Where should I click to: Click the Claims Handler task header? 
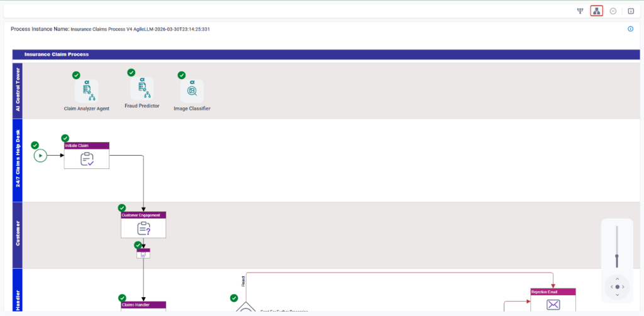point(143,305)
